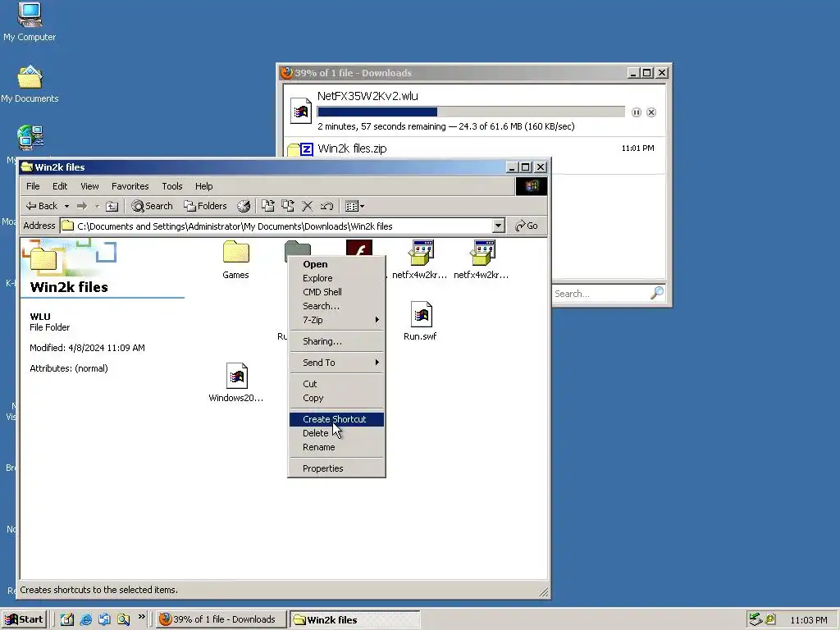Click the Win2k files.zip download entry
This screenshot has width=840, height=630.
474,148
